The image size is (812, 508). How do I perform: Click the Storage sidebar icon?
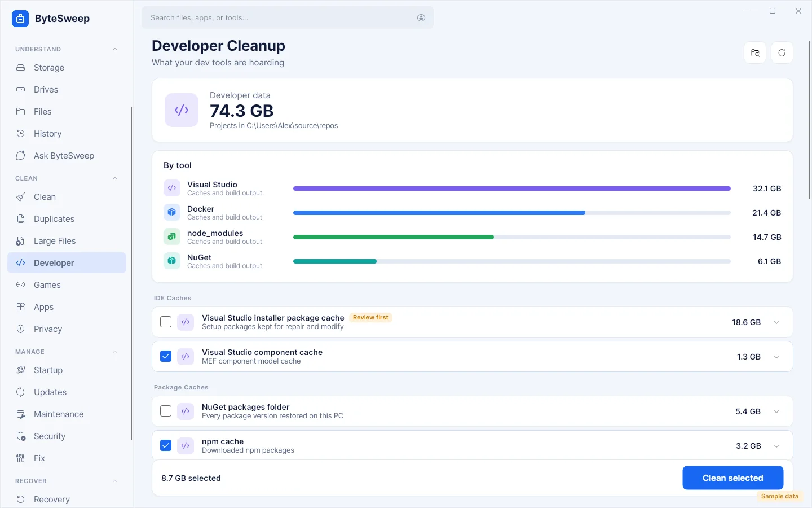(x=21, y=68)
